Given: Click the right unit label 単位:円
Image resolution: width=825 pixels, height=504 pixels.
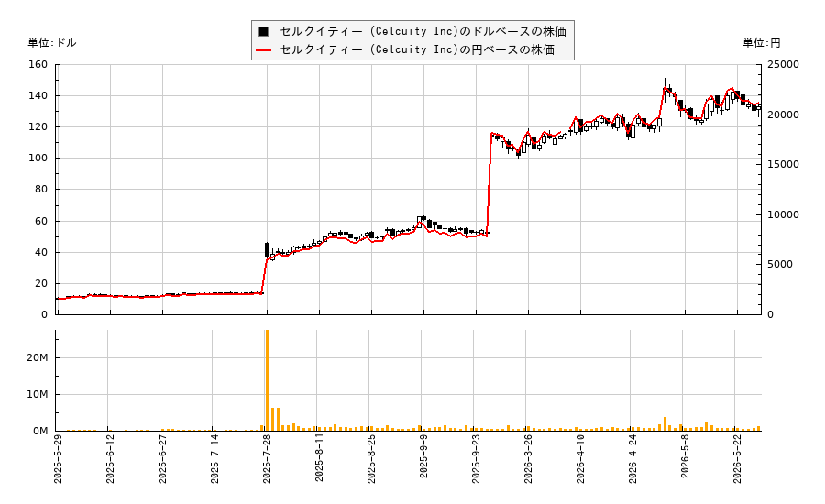Looking at the screenshot, I should [762, 43].
